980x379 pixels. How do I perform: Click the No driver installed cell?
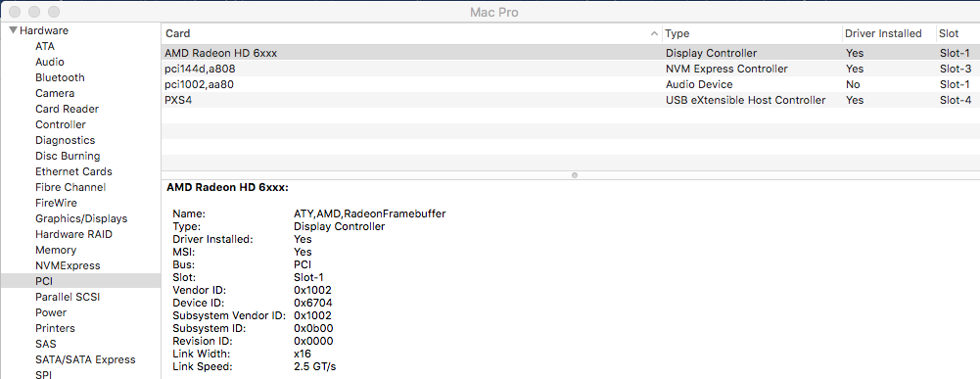853,84
